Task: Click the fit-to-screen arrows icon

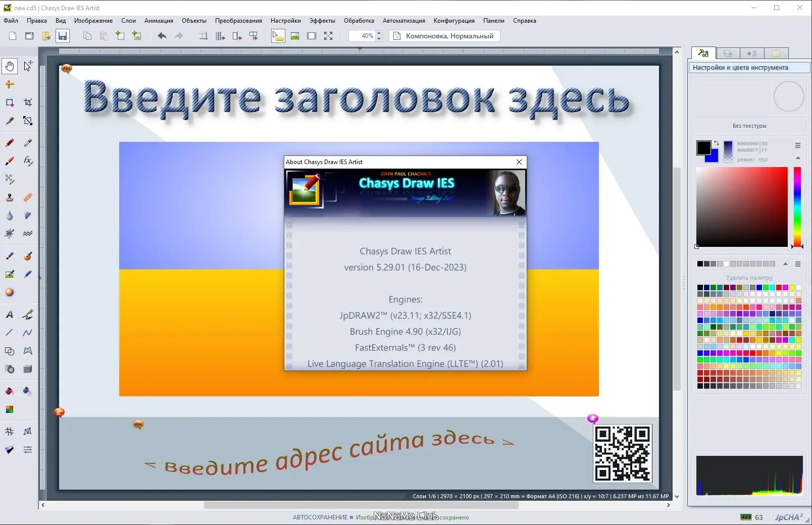Action: [x=328, y=36]
